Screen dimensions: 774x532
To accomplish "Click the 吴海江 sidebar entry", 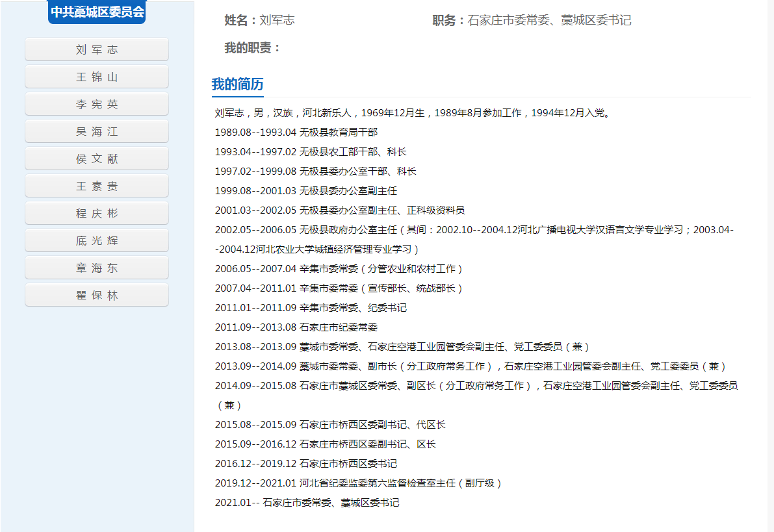I will click(96, 131).
